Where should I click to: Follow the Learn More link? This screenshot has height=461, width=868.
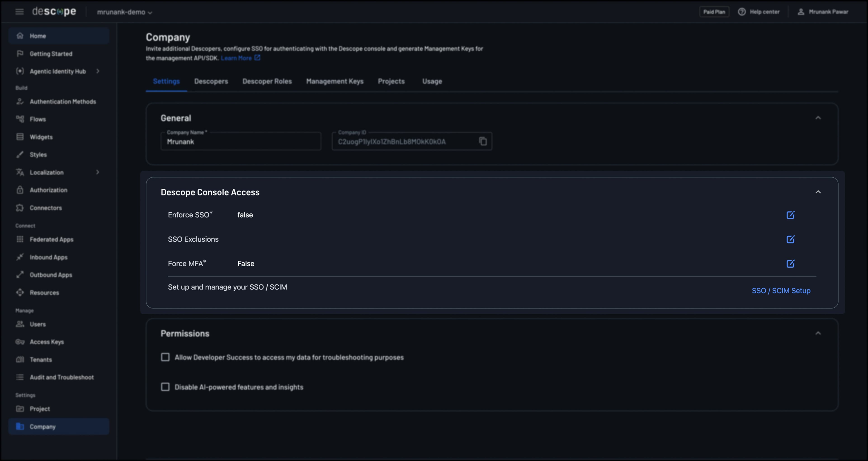click(240, 58)
